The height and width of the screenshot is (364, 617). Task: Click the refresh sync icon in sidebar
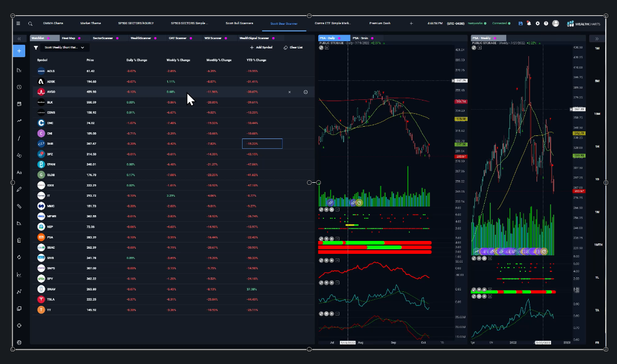click(19, 257)
